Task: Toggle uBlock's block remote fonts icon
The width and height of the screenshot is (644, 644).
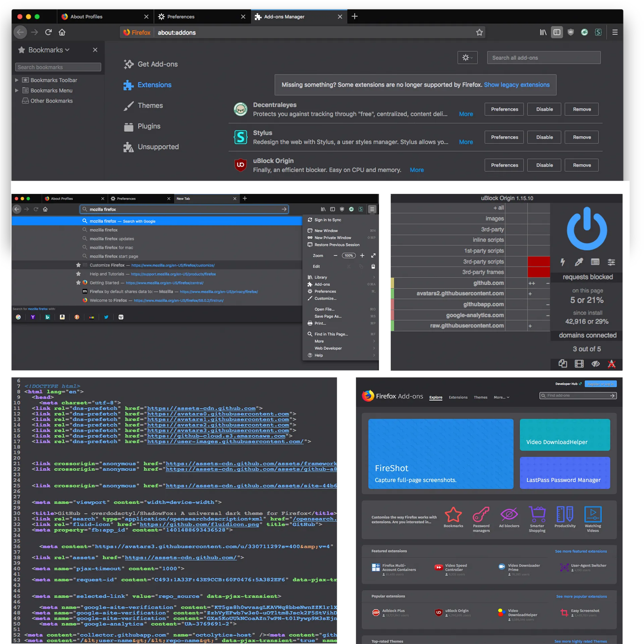Action: pos(611,364)
